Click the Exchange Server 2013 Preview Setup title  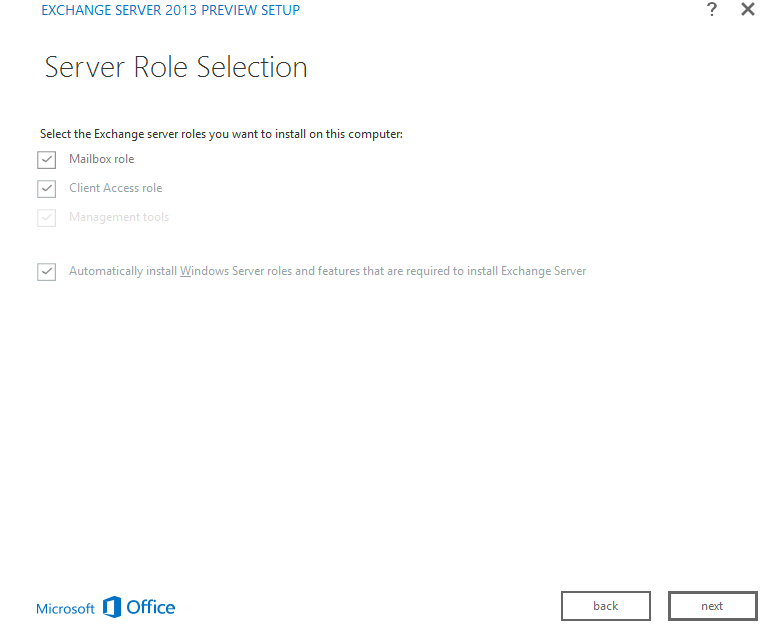pos(170,11)
